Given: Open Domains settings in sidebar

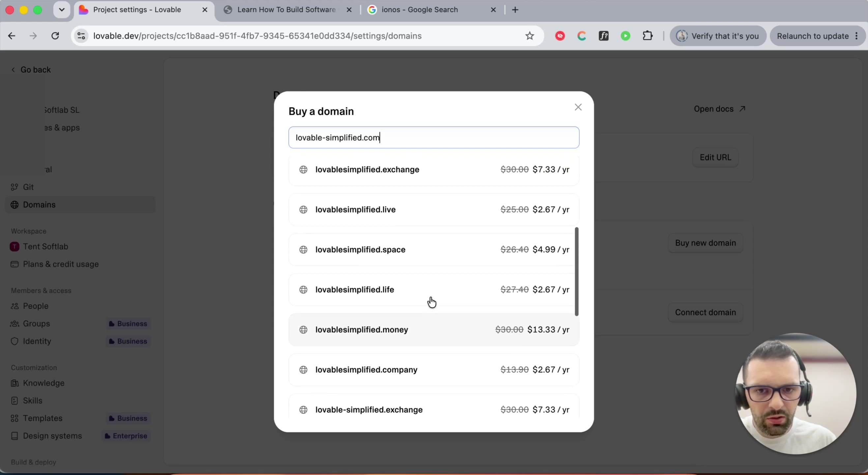Looking at the screenshot, I should pos(80,205).
